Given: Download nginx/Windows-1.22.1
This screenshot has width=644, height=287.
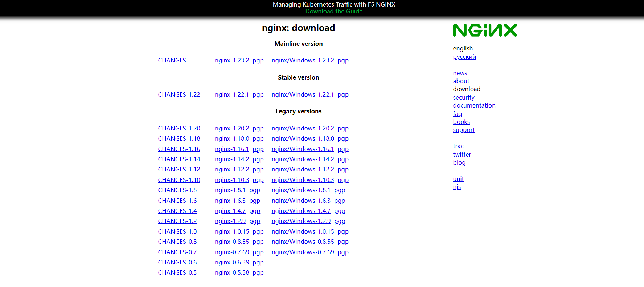Looking at the screenshot, I should pyautogui.click(x=303, y=94).
